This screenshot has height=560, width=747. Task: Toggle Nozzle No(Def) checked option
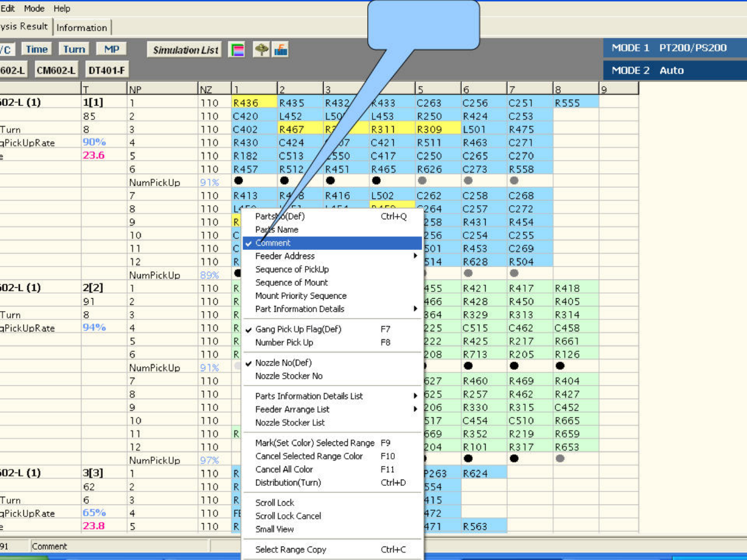click(x=283, y=363)
